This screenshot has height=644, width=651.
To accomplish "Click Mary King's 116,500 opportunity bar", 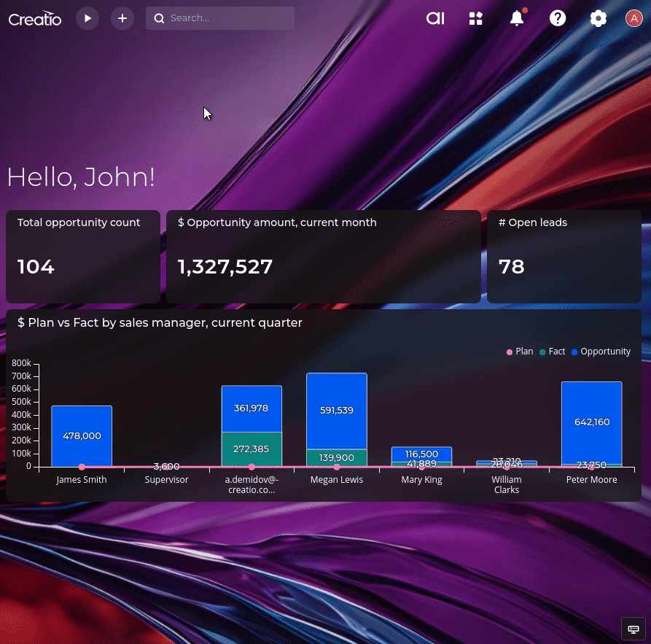I will point(422,454).
